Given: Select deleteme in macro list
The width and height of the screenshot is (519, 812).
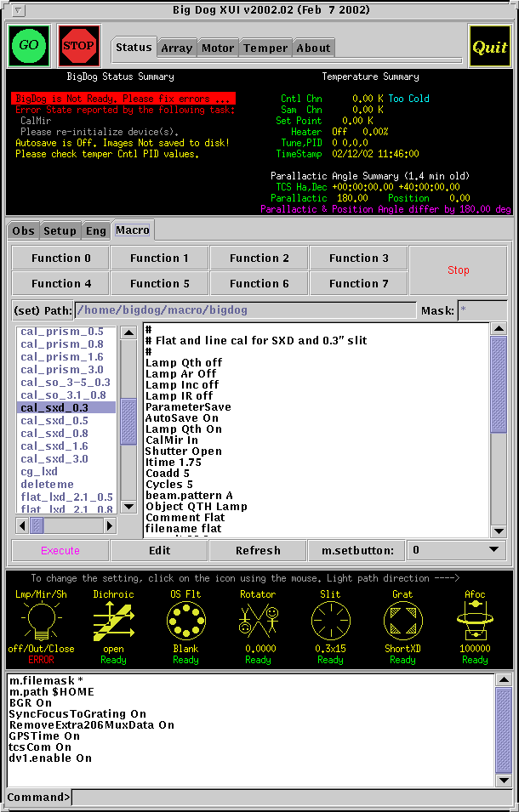Looking at the screenshot, I should 66,484.
